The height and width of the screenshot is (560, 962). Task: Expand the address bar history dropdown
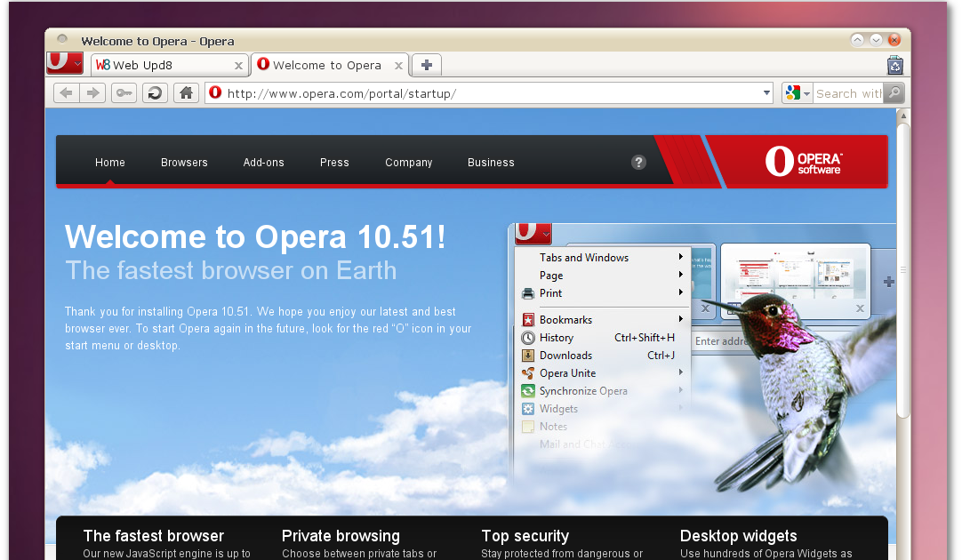(x=766, y=92)
